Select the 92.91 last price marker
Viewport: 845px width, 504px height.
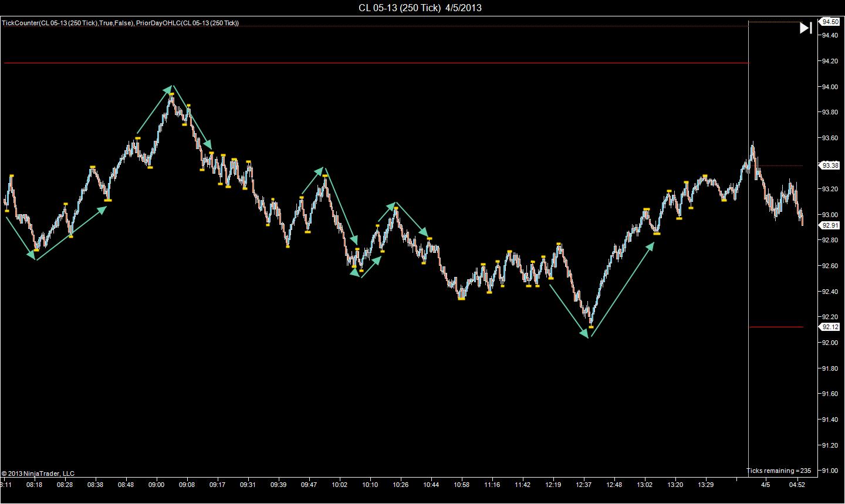830,225
